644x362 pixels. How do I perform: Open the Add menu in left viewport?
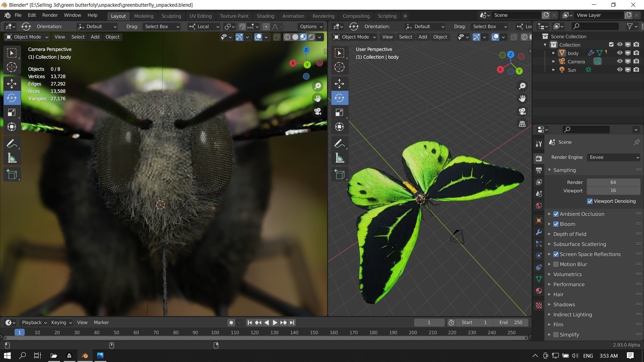pyautogui.click(x=95, y=37)
